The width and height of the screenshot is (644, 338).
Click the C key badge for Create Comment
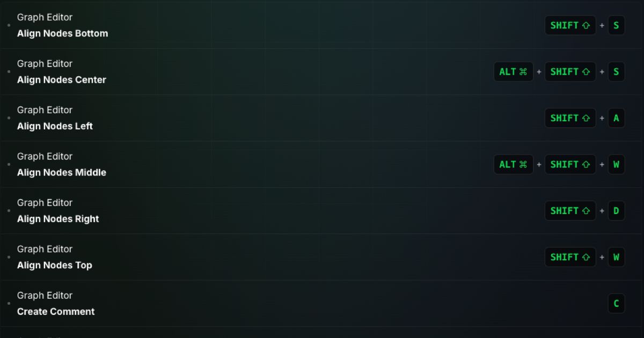click(x=616, y=304)
